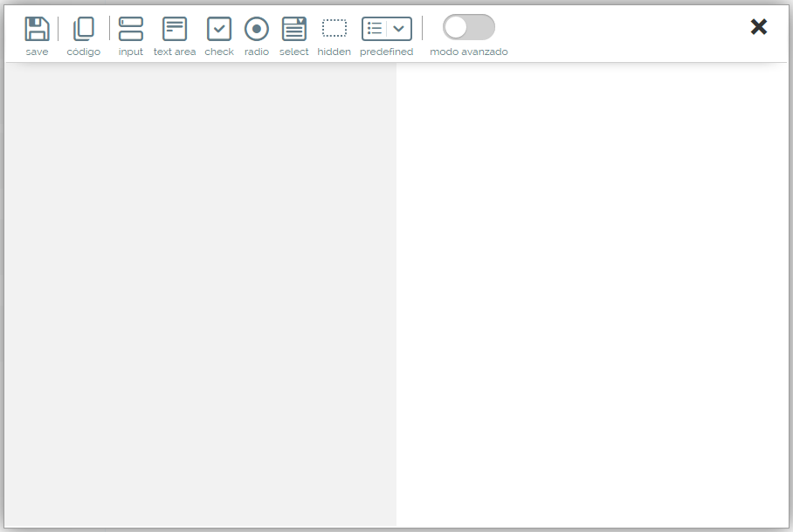
Task: Add a radio button using the radio icon
Action: click(257, 29)
